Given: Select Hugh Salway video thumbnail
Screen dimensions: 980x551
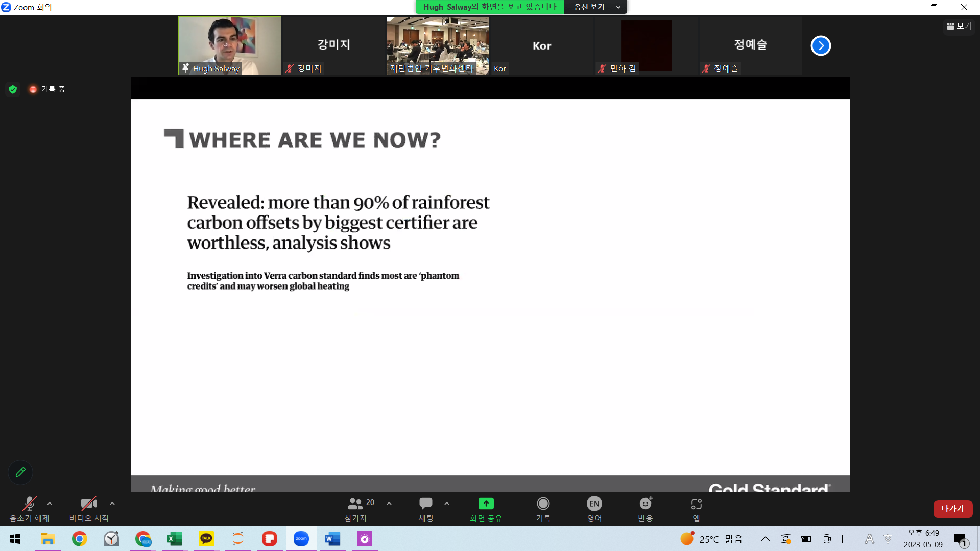Looking at the screenshot, I should [230, 45].
